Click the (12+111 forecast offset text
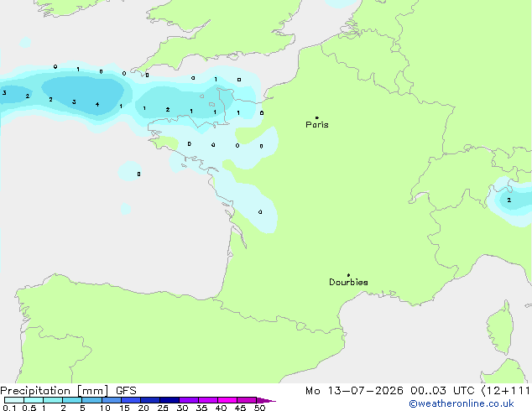 [505, 391]
